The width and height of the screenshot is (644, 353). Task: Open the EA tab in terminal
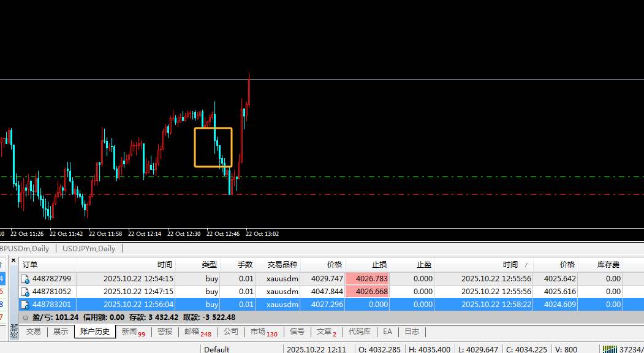[387, 332]
